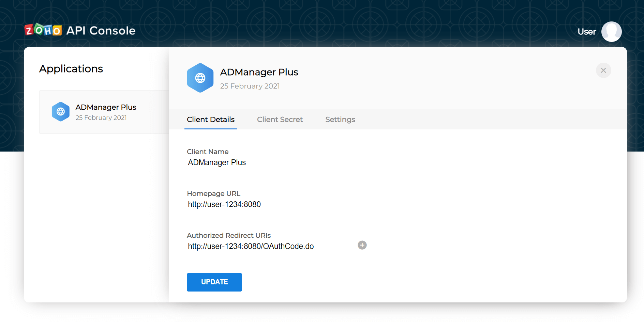Image resolution: width=644 pixels, height=330 pixels.
Task: Click the X icon to close the detail panel
Action: pyautogui.click(x=603, y=70)
